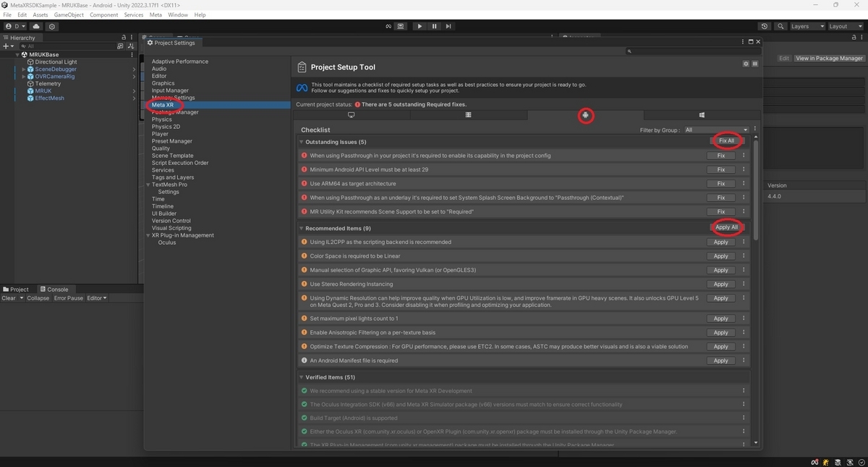Collapse the TextMesh Pro settings category
The width and height of the screenshot is (868, 467).
148,185
